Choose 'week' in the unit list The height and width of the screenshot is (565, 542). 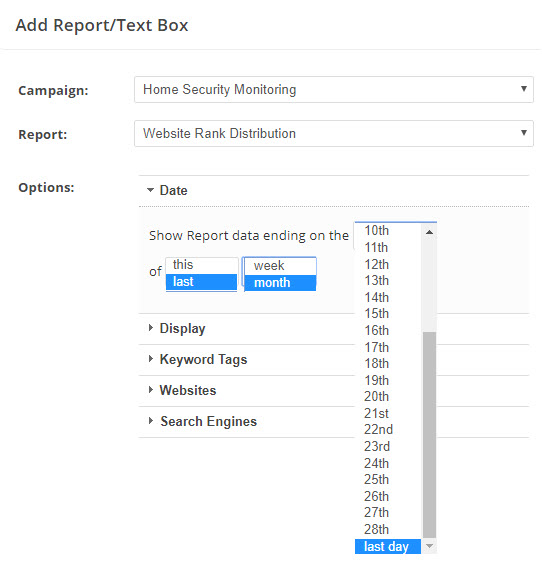tap(280, 266)
